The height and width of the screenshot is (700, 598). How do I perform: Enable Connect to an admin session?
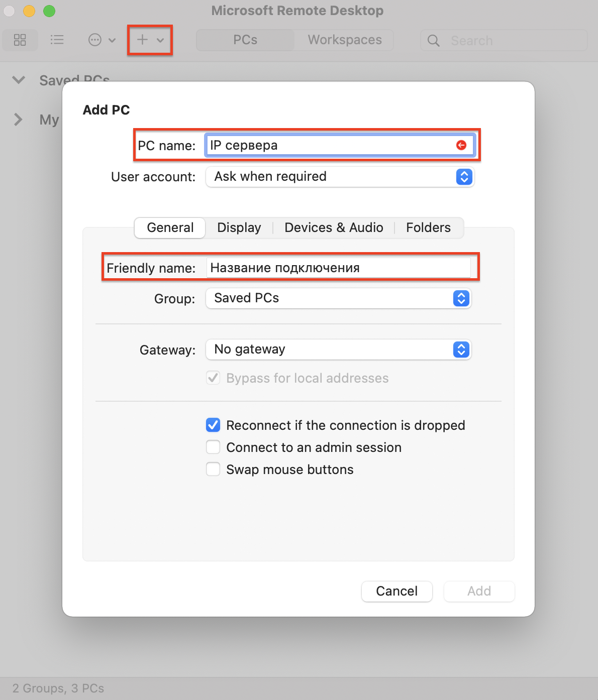[213, 447]
